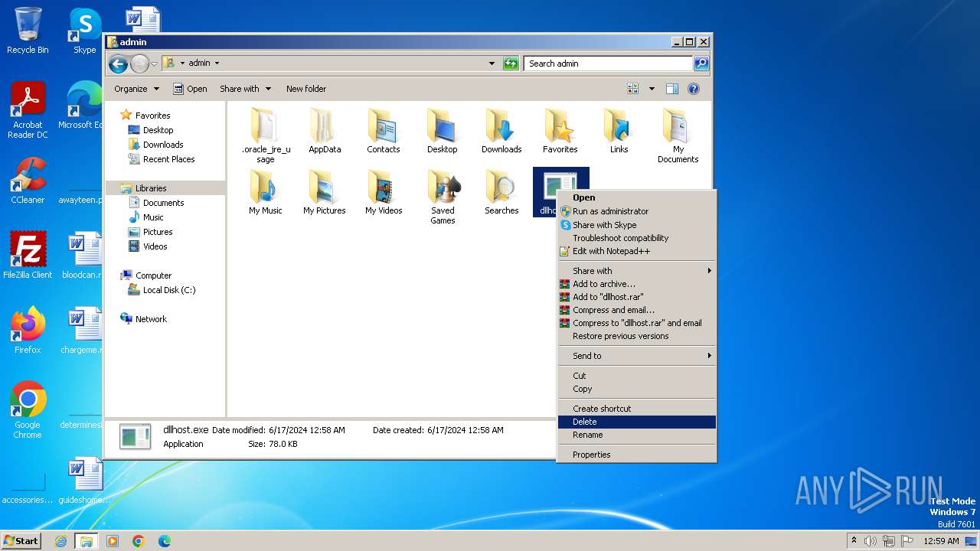Image resolution: width=980 pixels, height=551 pixels.
Task: Open recent pages dropdown arrow
Action: coord(154,64)
